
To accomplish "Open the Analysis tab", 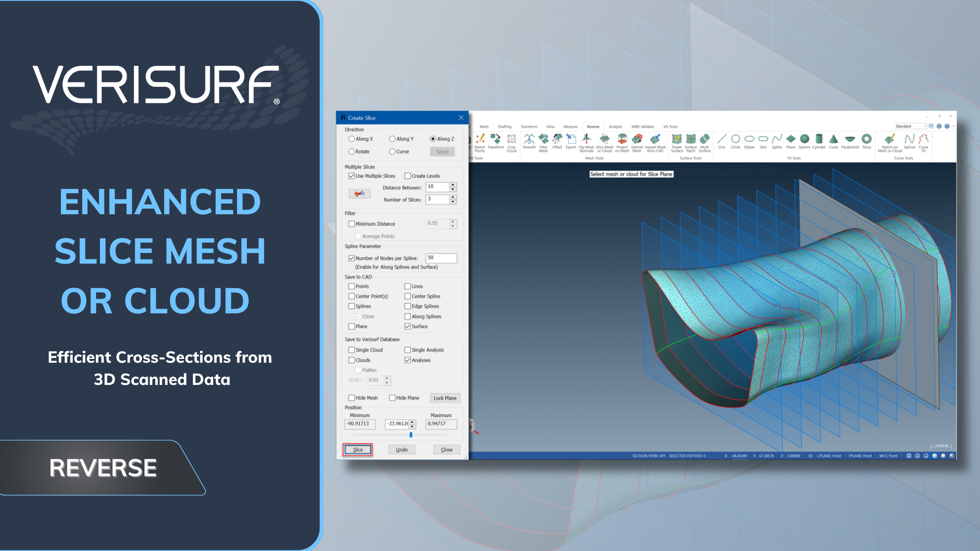I will [616, 127].
